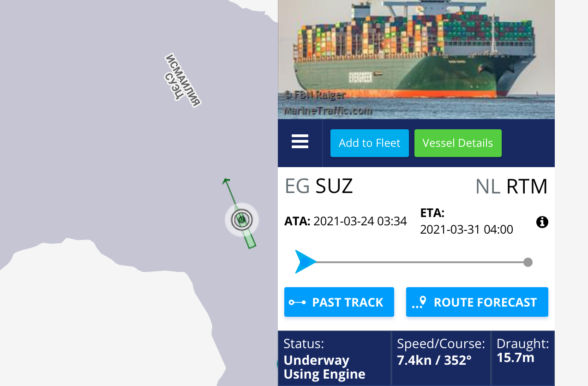Show the ROUTE FORECAST
The image size is (588, 386).
click(x=477, y=302)
